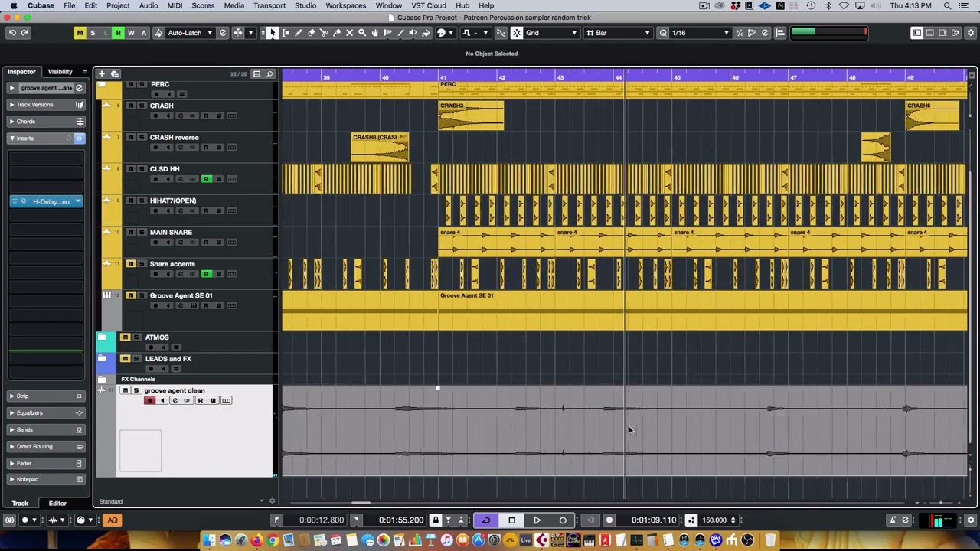Toggle record enable on groove agent clean track
The width and height of the screenshot is (980, 551).
pyautogui.click(x=149, y=401)
